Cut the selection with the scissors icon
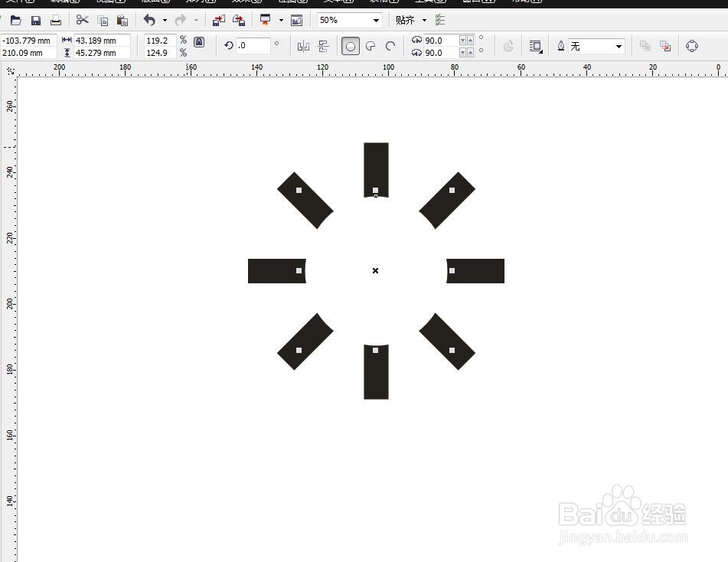Viewport: 728px width, 562px height. coord(82,20)
